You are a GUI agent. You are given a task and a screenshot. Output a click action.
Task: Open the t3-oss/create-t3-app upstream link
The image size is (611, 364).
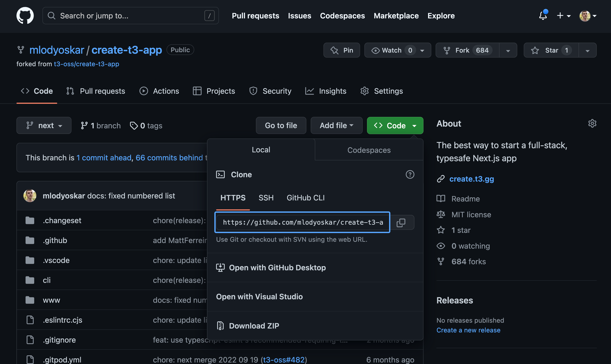[86, 64]
